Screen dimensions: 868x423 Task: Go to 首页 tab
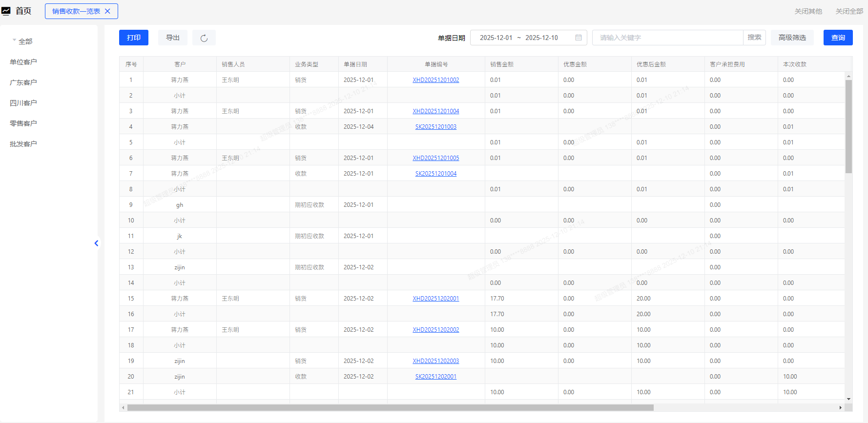tap(23, 11)
